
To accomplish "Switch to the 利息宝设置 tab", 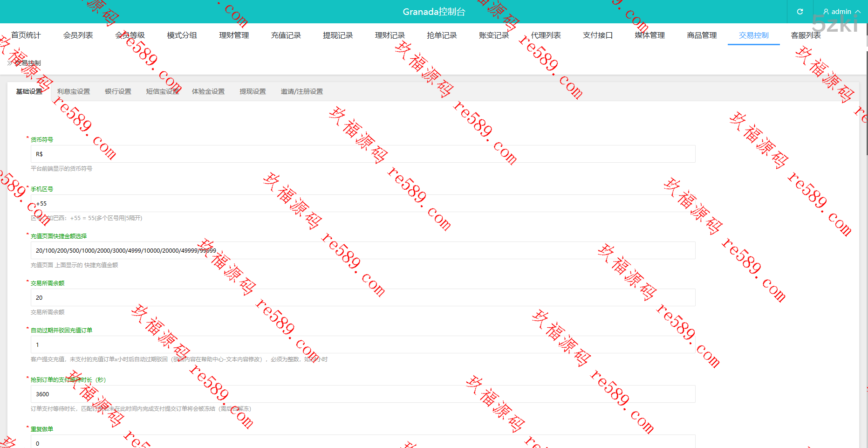I will coord(74,92).
